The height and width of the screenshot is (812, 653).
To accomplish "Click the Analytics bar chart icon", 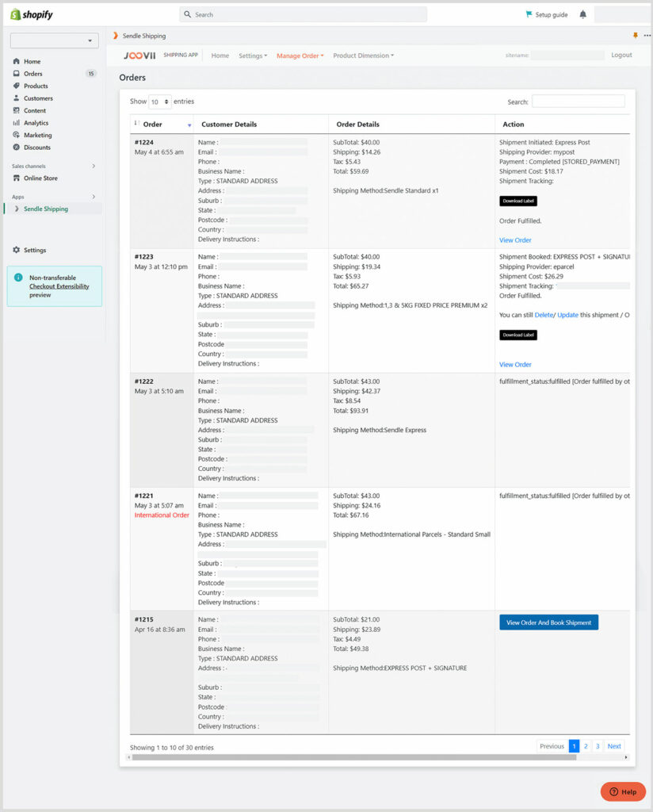I will click(x=16, y=123).
